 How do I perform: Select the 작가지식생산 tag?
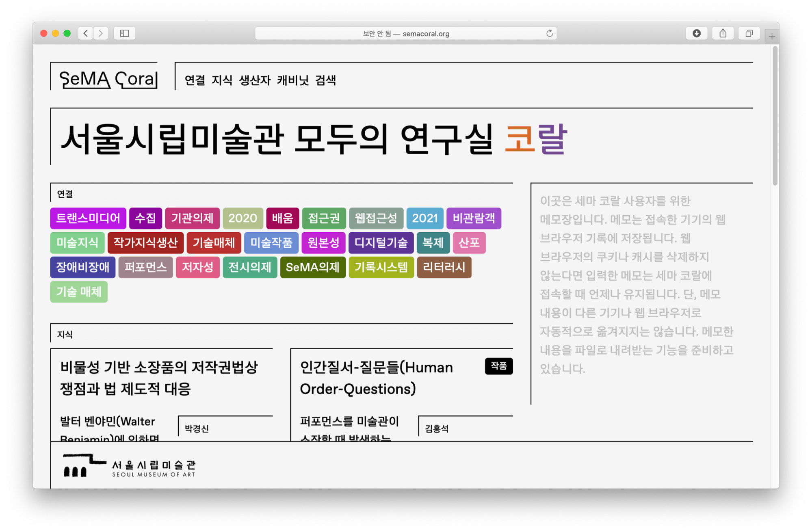145,242
